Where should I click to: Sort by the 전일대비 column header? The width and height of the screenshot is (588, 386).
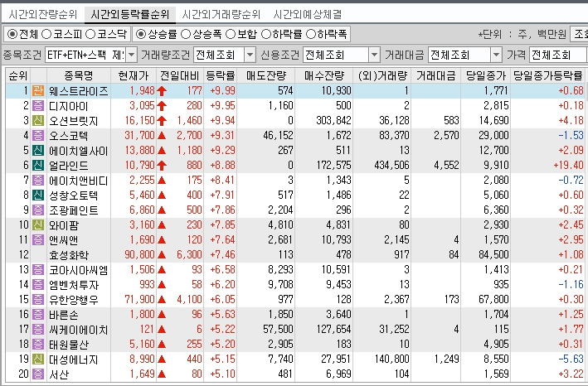(x=180, y=75)
